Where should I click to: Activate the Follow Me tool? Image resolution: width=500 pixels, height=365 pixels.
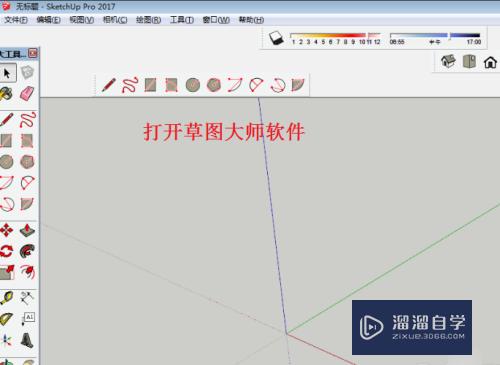(x=27, y=251)
